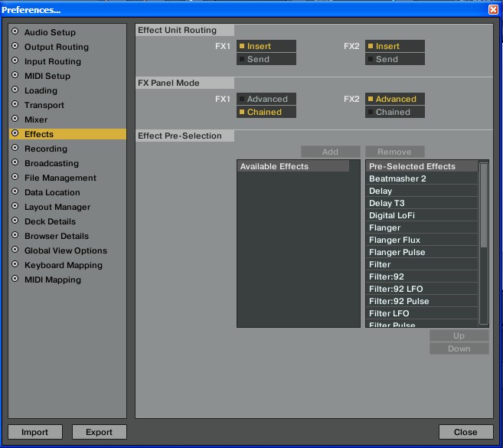Go to Global View Options
The height and width of the screenshot is (448, 503).
click(66, 250)
